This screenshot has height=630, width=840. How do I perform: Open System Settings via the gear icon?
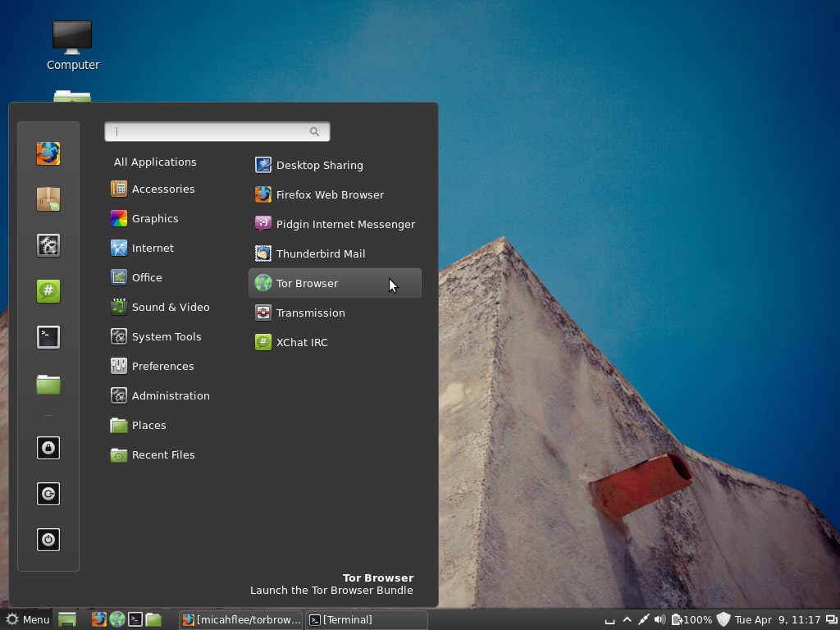[48, 245]
